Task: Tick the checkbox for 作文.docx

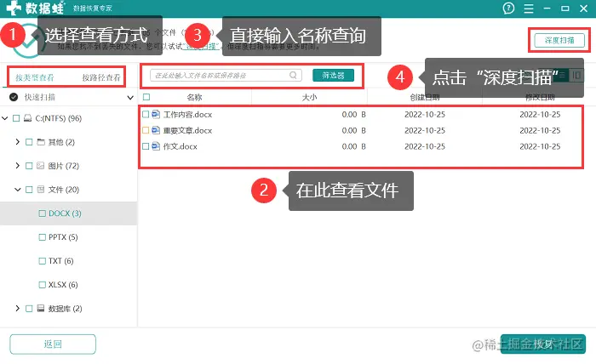Action: click(146, 146)
